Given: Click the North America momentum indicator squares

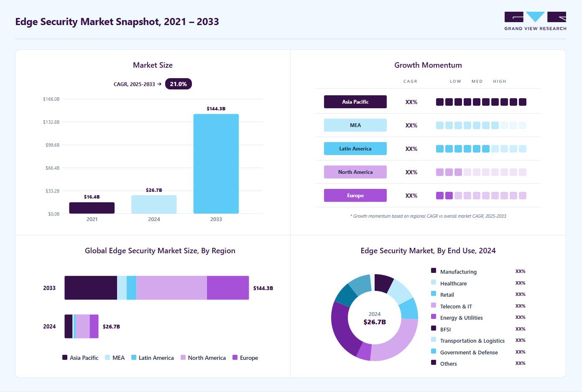Looking at the screenshot, I should click(x=481, y=172).
